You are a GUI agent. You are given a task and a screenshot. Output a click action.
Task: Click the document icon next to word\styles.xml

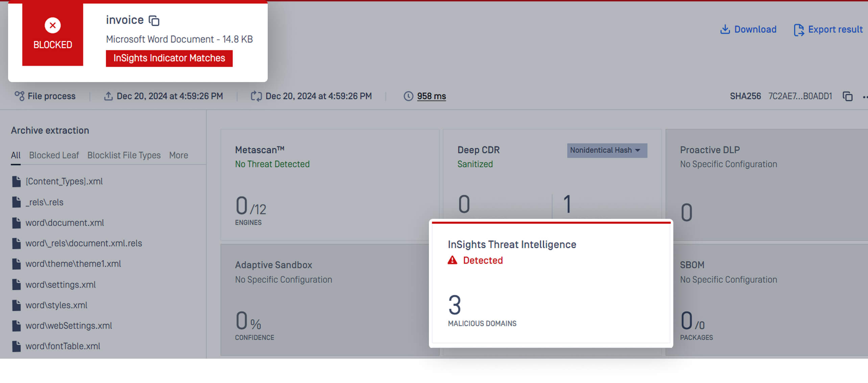pos(16,305)
